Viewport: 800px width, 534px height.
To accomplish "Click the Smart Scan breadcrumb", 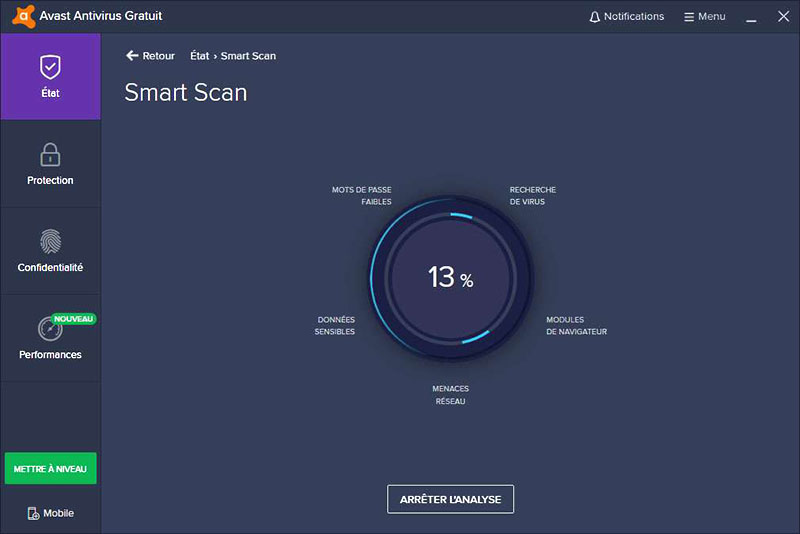I will coord(248,56).
